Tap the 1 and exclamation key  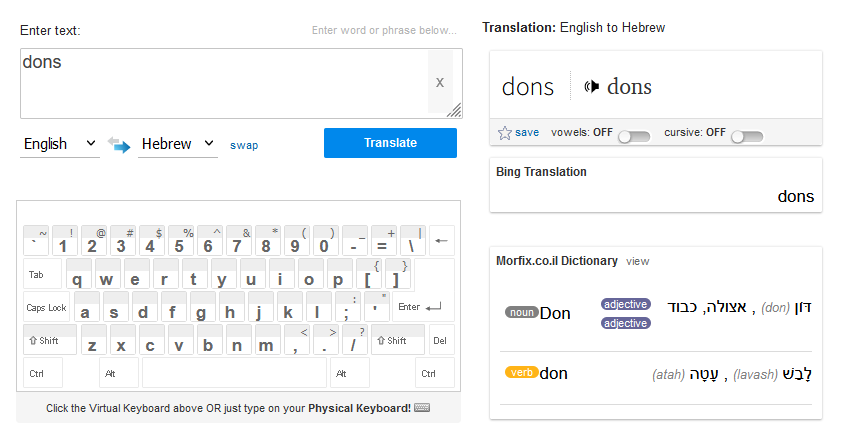tap(65, 240)
